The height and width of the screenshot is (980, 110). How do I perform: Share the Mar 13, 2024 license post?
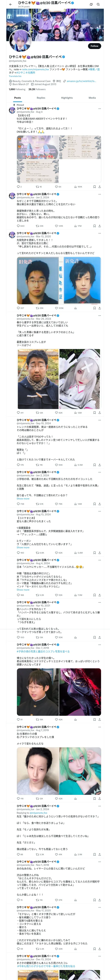click(x=99, y=308)
